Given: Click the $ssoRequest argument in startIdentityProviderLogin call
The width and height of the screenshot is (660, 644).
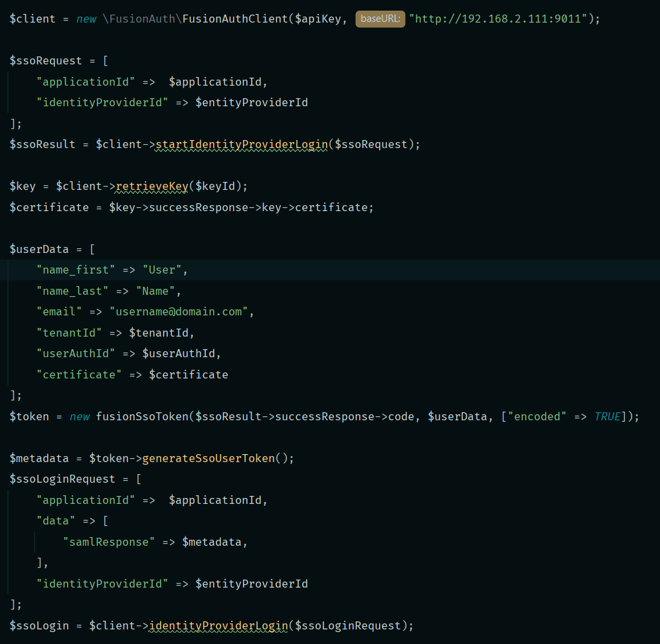Looking at the screenshot, I should coord(371,144).
